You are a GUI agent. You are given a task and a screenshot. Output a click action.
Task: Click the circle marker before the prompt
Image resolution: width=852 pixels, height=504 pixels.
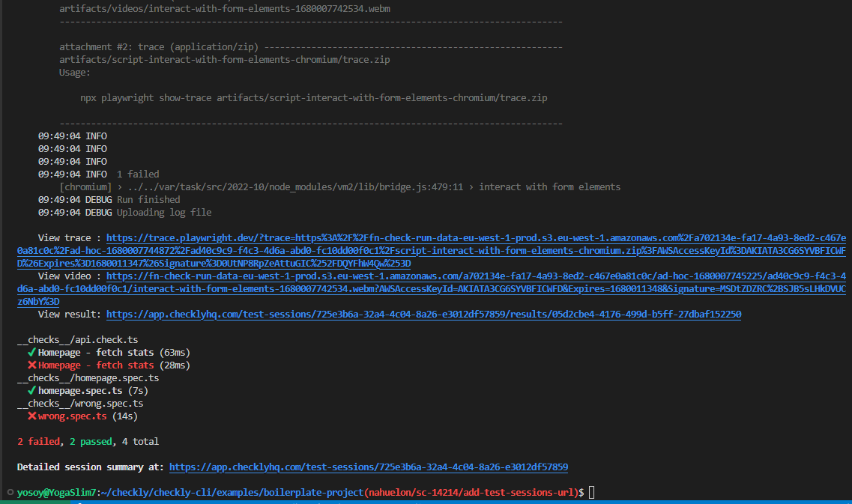(x=10, y=492)
